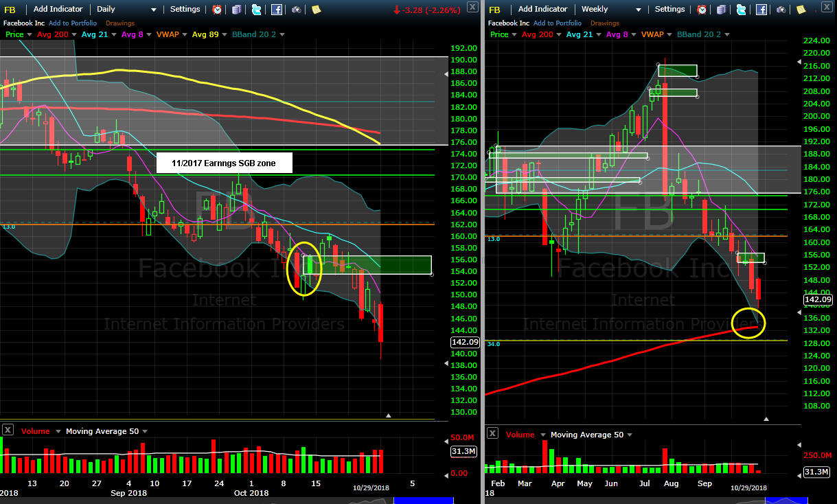The image size is (837, 504).
Task: Open Settings on the Weekly chart
Action: click(669, 10)
